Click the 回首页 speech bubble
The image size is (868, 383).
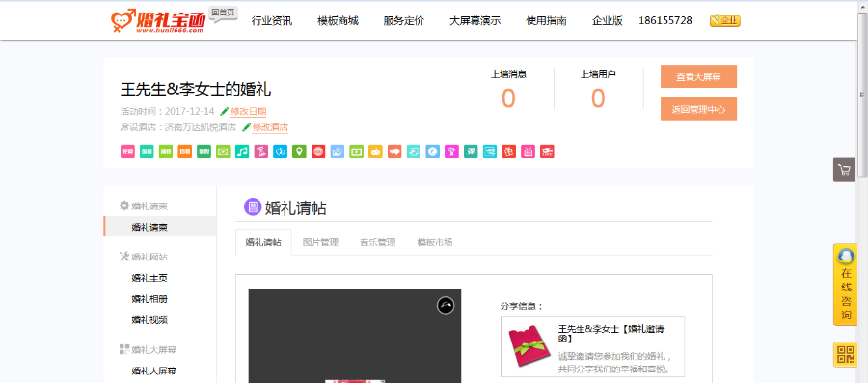pyautogui.click(x=223, y=14)
